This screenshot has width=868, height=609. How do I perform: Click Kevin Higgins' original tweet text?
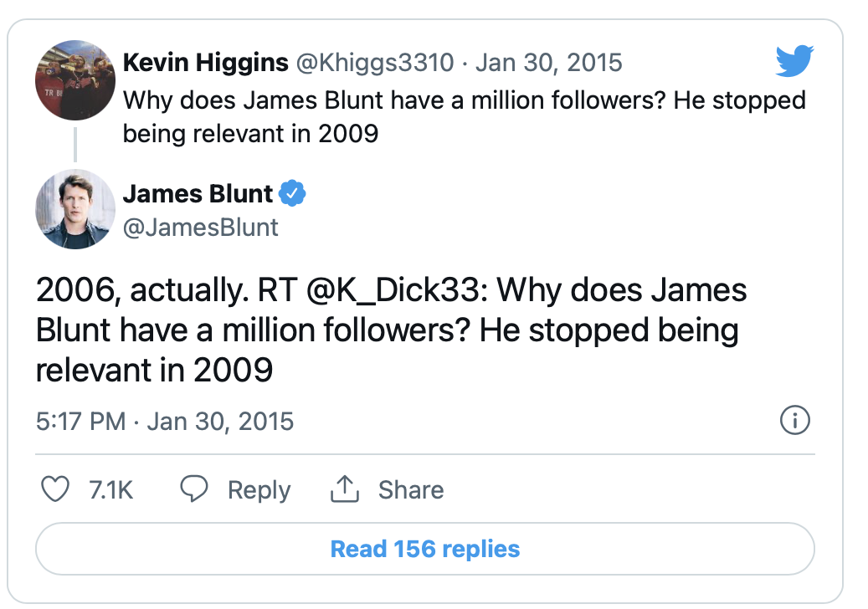[464, 117]
